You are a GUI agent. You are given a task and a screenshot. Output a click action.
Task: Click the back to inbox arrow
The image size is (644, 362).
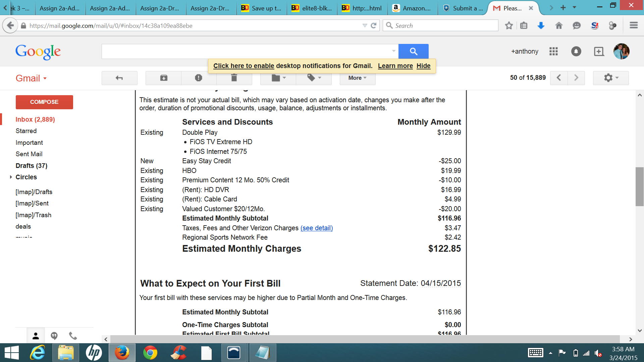[x=119, y=78]
